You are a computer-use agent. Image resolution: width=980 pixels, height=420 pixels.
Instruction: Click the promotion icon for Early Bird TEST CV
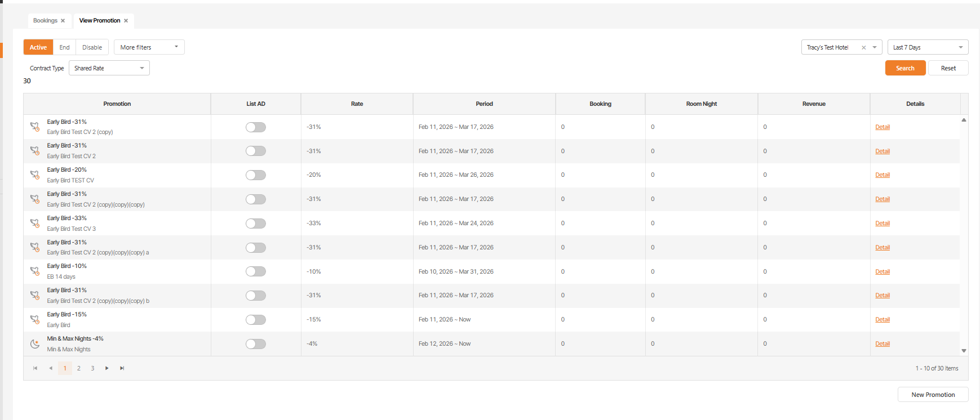point(35,175)
